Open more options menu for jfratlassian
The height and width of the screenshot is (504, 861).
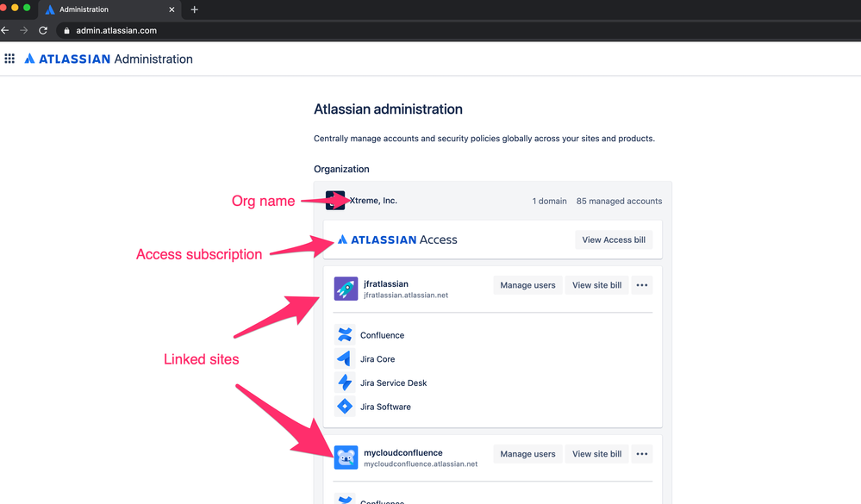point(642,285)
